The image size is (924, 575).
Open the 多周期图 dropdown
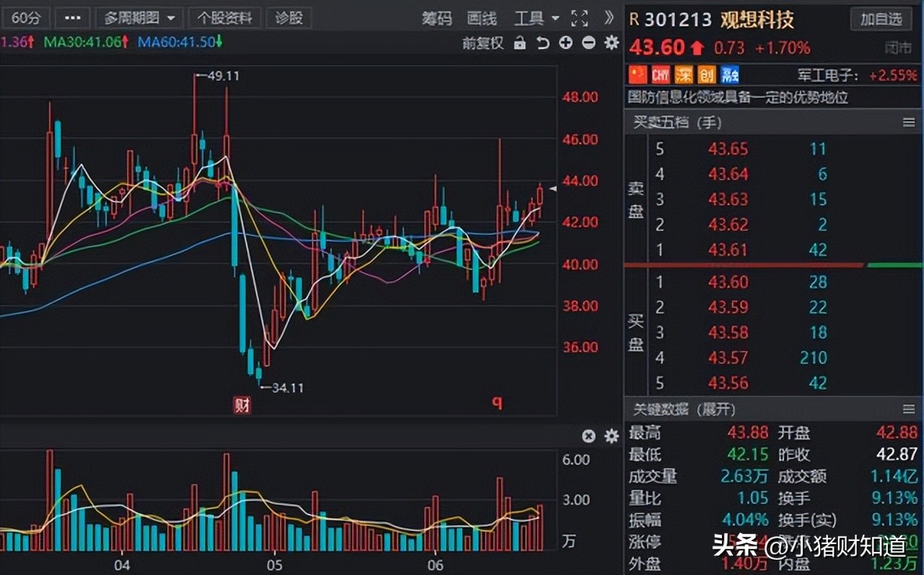[139, 17]
